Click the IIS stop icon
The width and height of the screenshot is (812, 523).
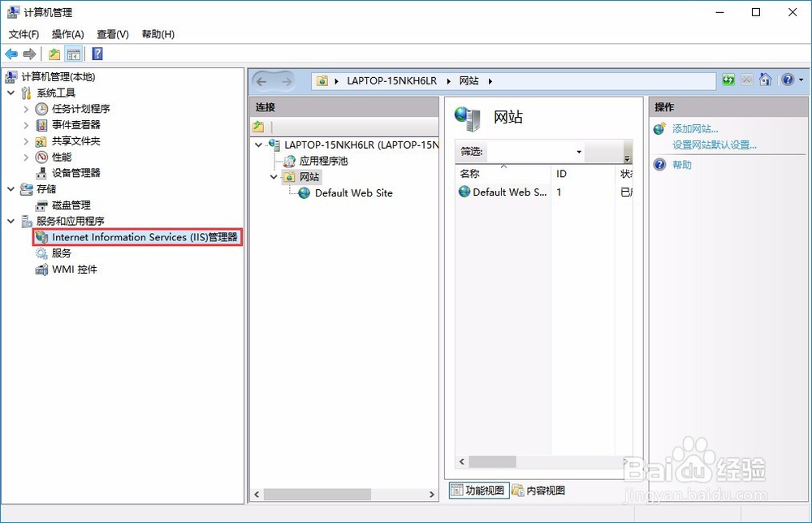pos(747,80)
